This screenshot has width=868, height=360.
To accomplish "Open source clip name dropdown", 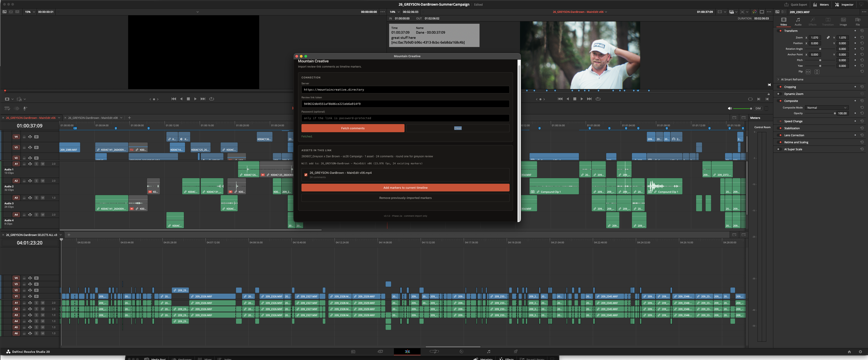I will 198,12.
